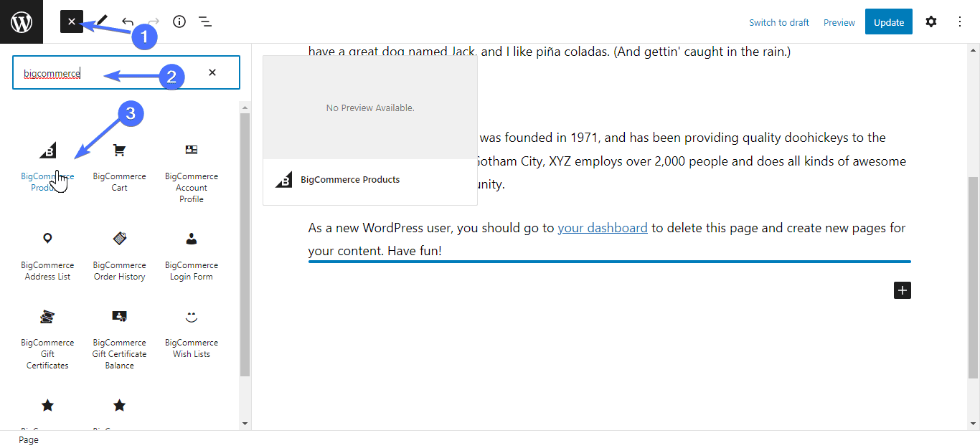Open the three-dot options menu

960,22
